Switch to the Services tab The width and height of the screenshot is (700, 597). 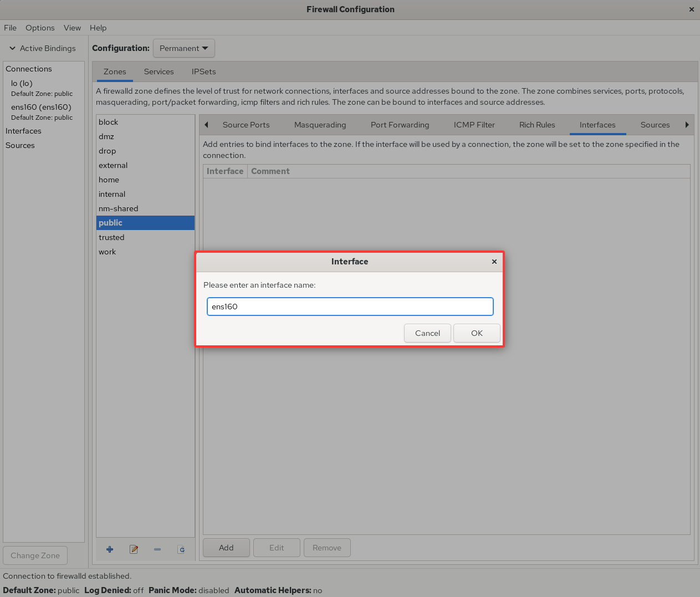159,72
